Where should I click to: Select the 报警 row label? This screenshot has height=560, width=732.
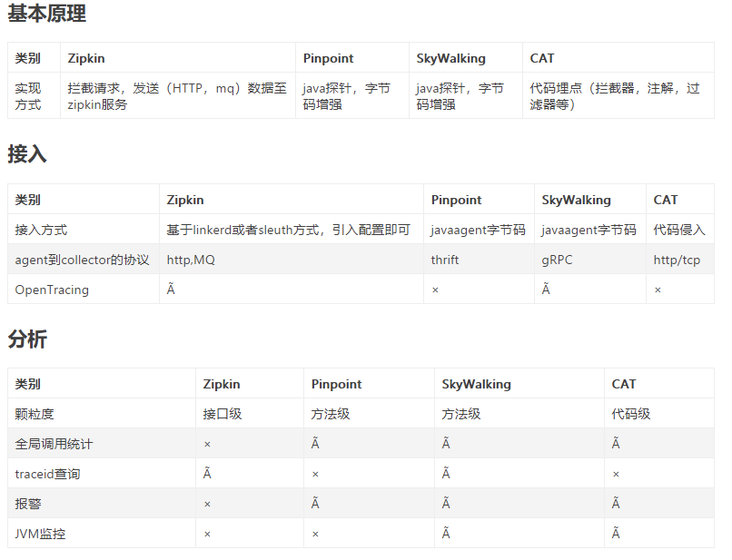click(x=28, y=504)
